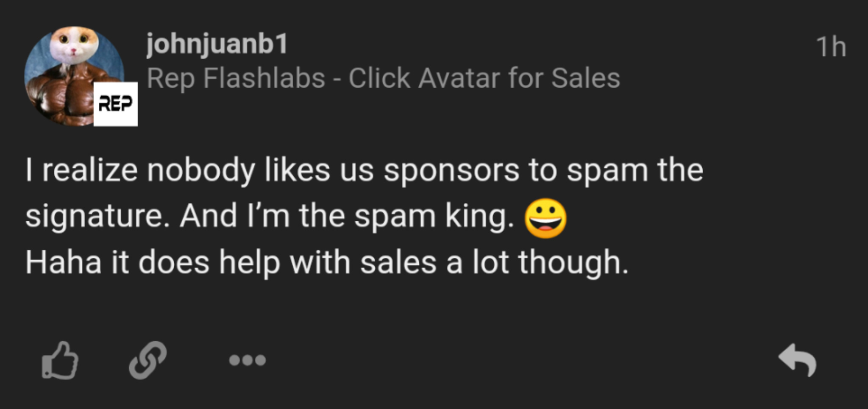Viewport: 868px width, 409px height.
Task: Click the REP badge on the avatar
Action: [x=115, y=104]
